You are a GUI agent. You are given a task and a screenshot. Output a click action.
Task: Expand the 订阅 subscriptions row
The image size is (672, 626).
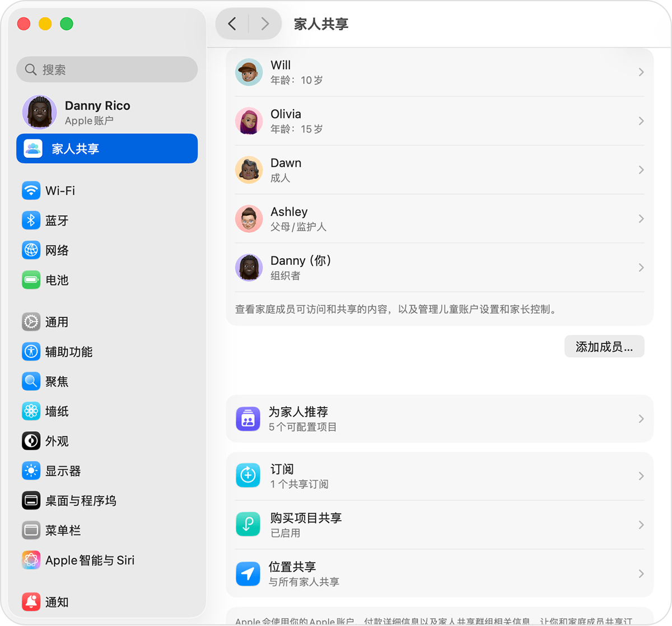[641, 475]
